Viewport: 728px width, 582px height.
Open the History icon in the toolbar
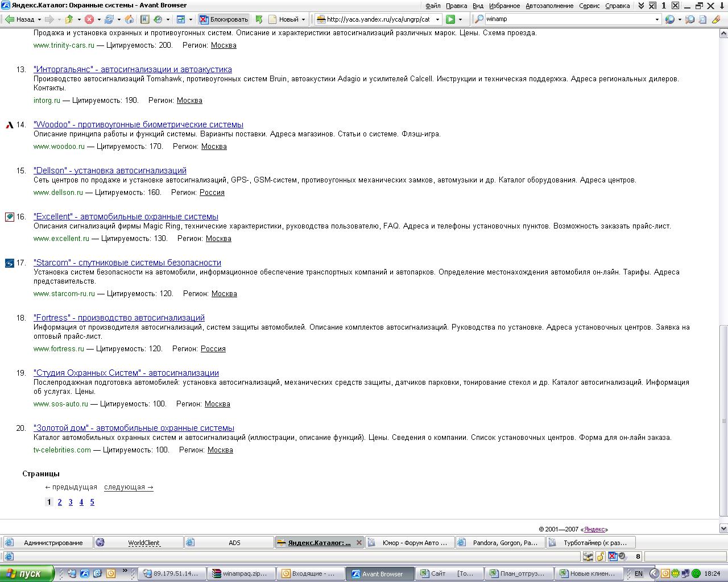(x=158, y=19)
